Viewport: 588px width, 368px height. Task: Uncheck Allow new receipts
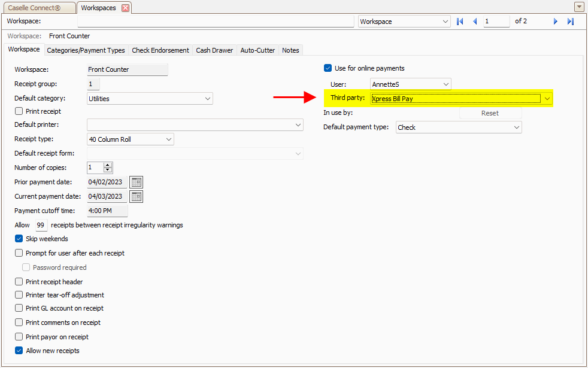pyautogui.click(x=19, y=351)
